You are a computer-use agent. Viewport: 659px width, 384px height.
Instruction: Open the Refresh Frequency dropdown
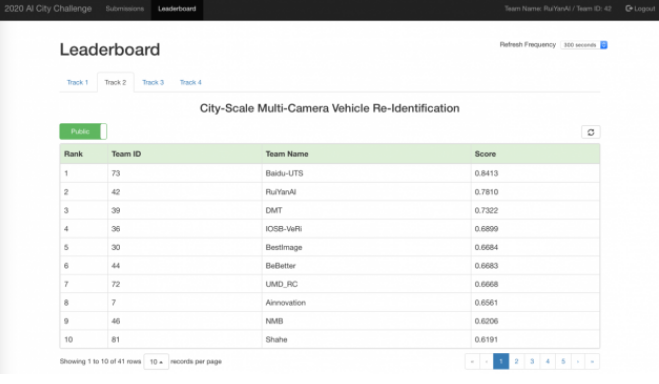pos(584,45)
